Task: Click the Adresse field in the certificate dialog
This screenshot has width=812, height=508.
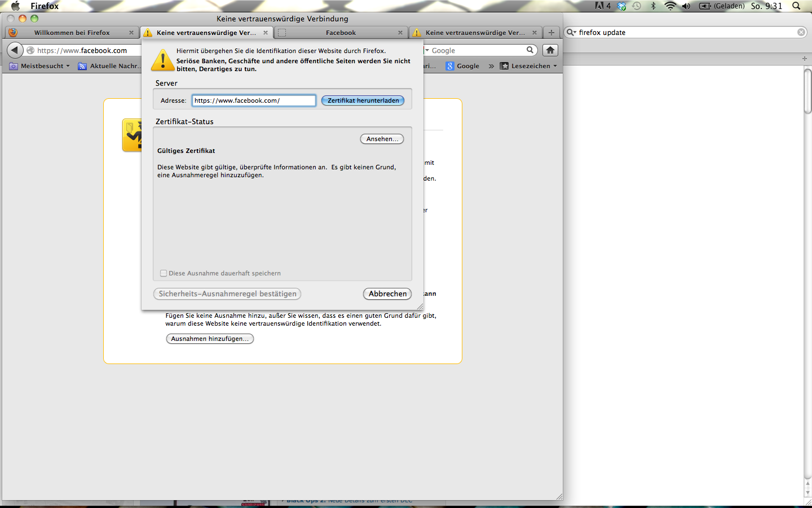Action: (254, 100)
